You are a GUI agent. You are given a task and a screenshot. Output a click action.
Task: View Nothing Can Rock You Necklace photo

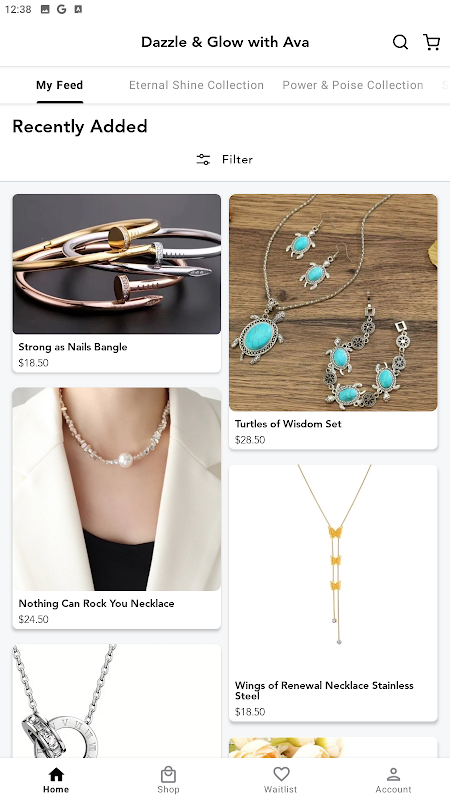point(117,489)
